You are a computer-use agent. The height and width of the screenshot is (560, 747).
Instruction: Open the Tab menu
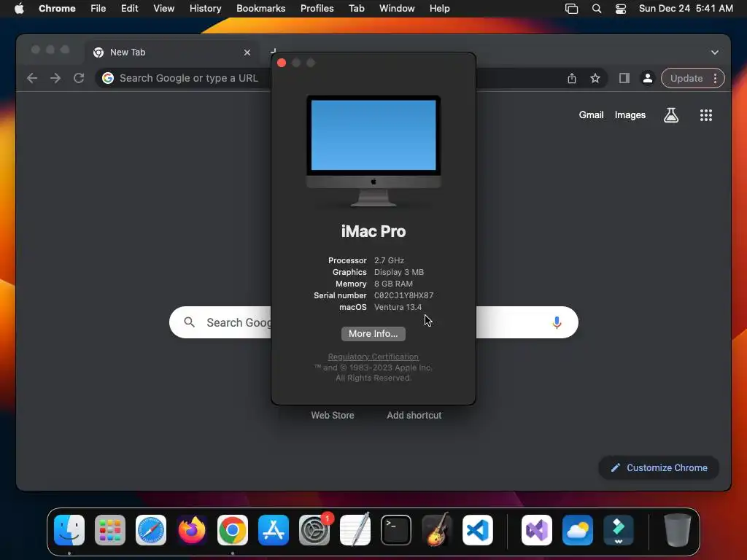click(x=356, y=9)
